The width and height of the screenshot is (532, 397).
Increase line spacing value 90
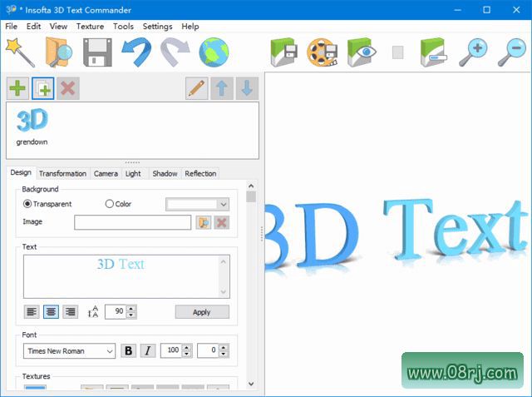coord(131,309)
